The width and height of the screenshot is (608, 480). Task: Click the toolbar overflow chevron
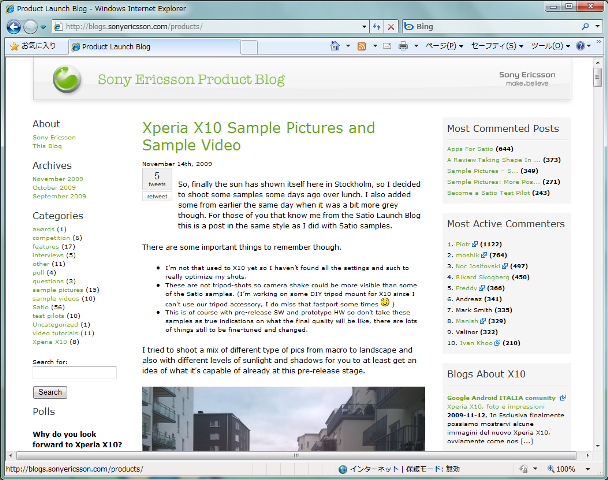(599, 41)
